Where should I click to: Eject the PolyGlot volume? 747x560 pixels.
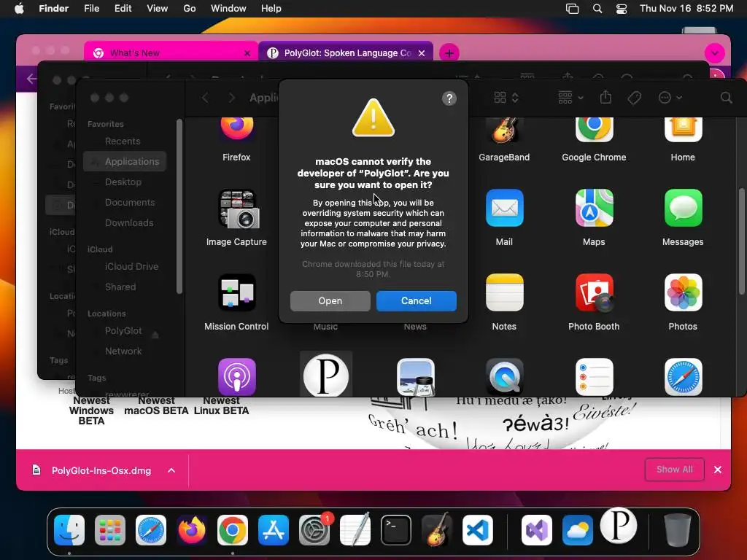[155, 335]
